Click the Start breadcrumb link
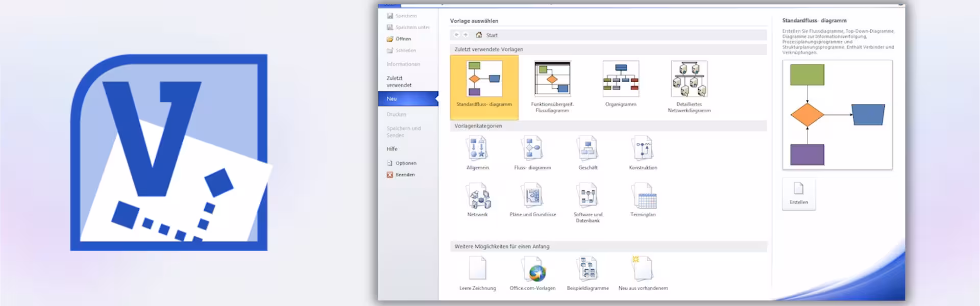Image resolution: width=980 pixels, height=306 pixels. click(492, 35)
